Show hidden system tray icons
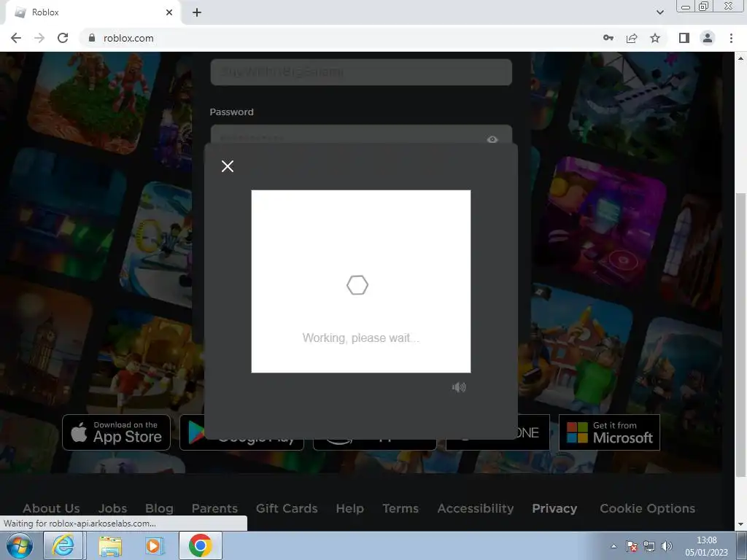Image resolution: width=747 pixels, height=560 pixels. pyautogui.click(x=614, y=546)
